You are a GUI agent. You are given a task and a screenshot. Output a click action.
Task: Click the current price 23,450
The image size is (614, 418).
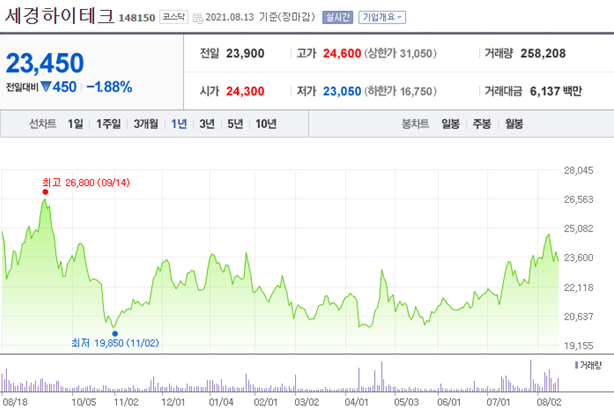coord(45,63)
